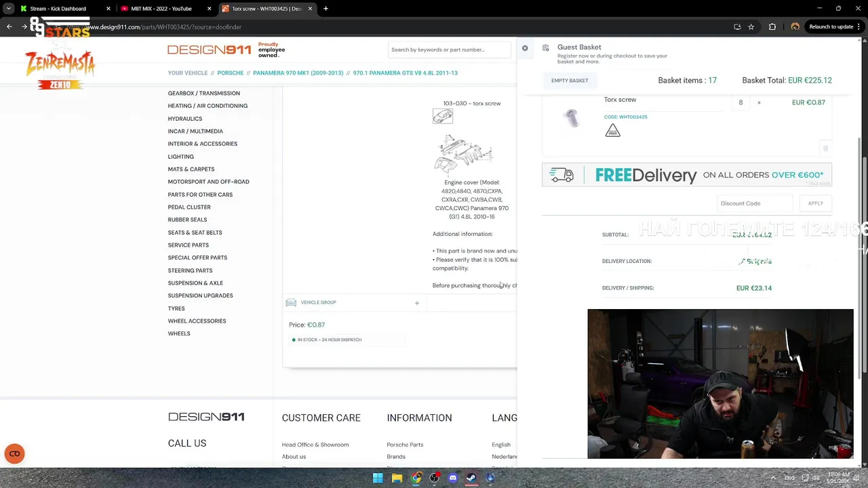
Task: Click the Design911 header logo
Action: [209, 49]
